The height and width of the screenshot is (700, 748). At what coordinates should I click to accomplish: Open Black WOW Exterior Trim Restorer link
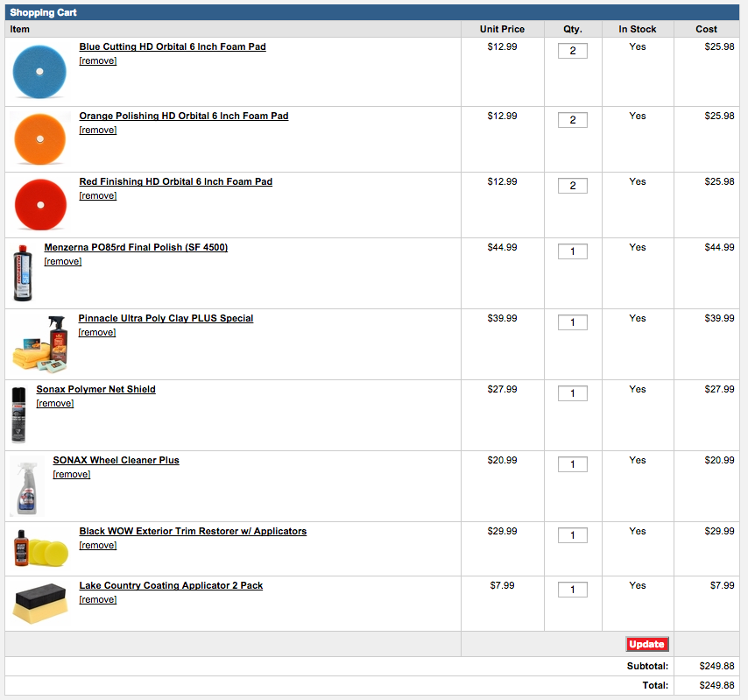(193, 532)
